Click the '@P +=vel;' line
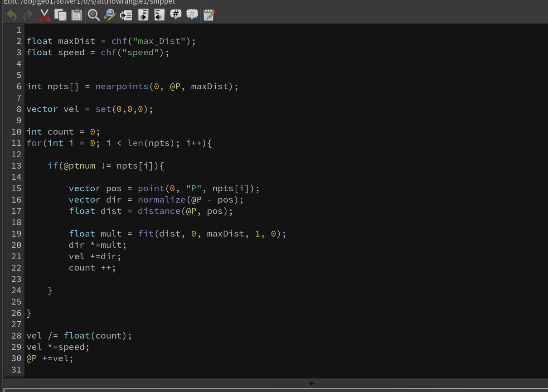Image resolution: width=548 pixels, height=392 pixels. tap(50, 358)
